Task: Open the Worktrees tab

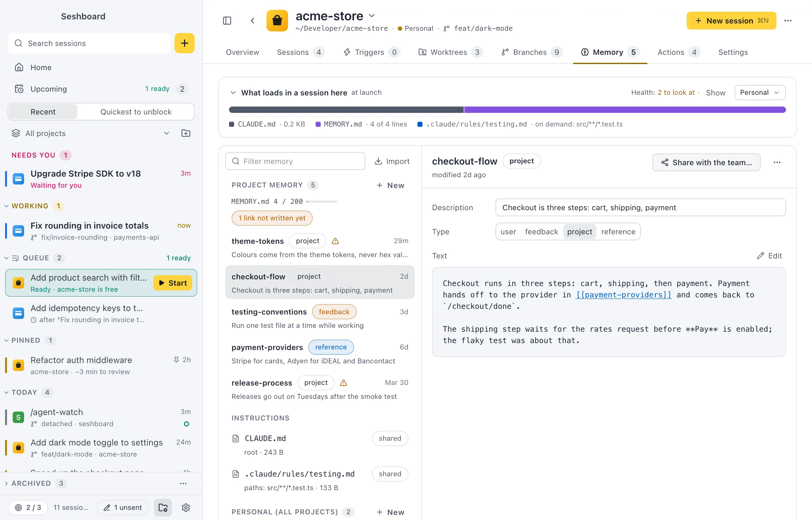Action: pos(451,52)
